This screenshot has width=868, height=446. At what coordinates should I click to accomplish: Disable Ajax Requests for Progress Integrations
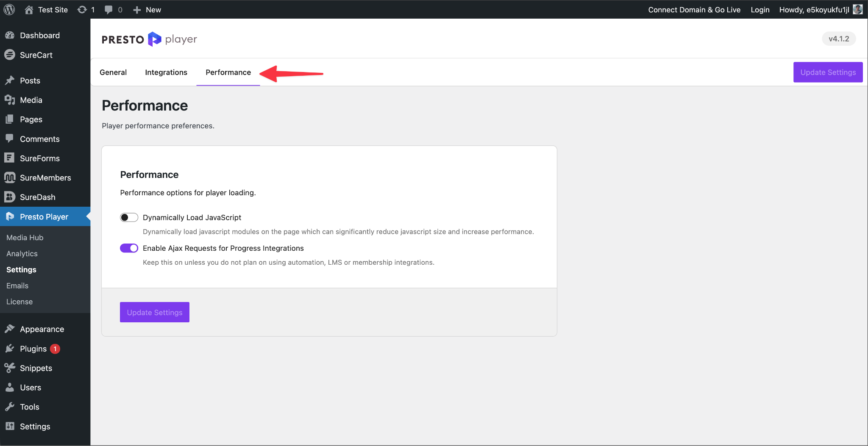pyautogui.click(x=129, y=248)
